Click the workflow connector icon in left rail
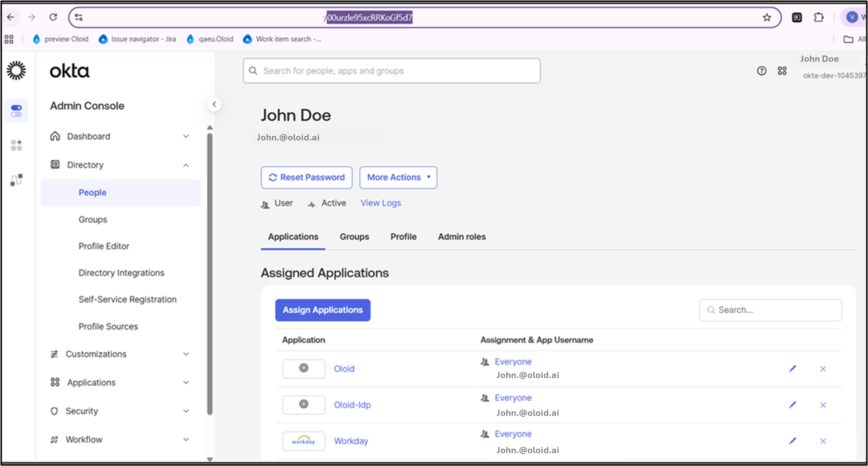Viewport: 868px width, 466px height. pos(16,179)
